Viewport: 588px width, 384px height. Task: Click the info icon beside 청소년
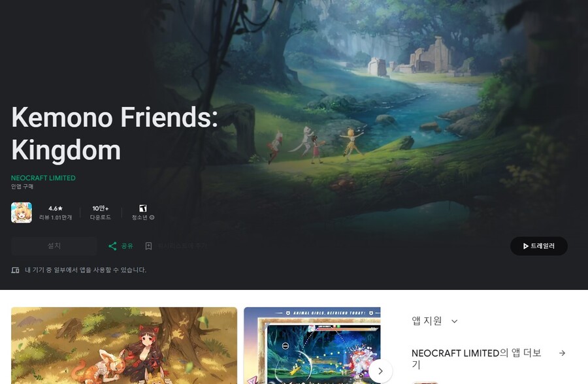tap(152, 217)
